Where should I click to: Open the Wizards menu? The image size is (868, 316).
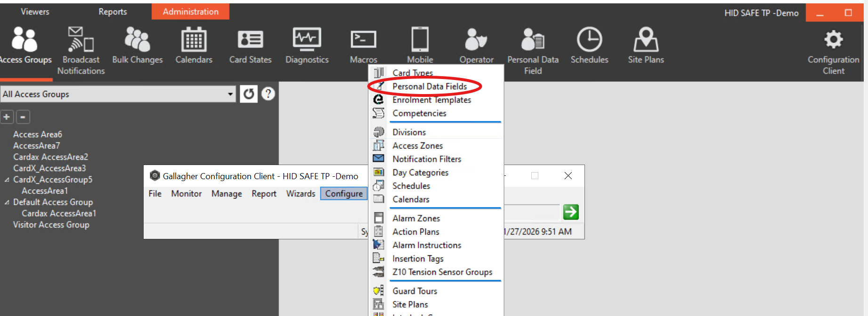coord(300,194)
